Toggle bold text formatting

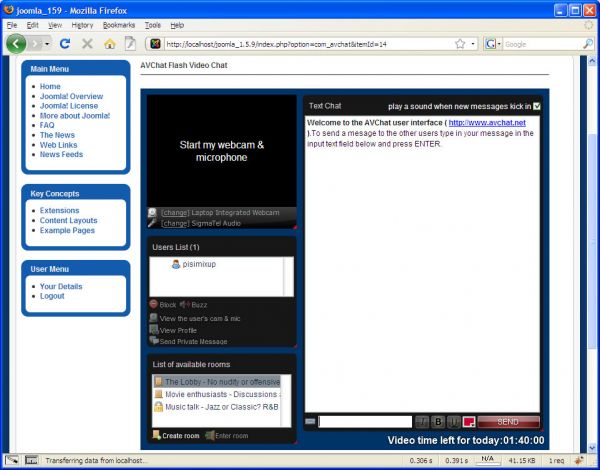coord(438,422)
